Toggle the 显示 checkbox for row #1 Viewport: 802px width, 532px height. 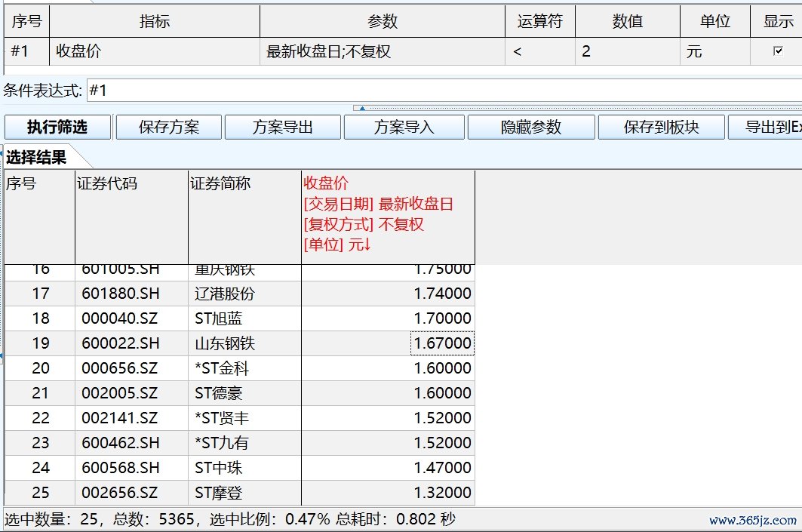[778, 52]
